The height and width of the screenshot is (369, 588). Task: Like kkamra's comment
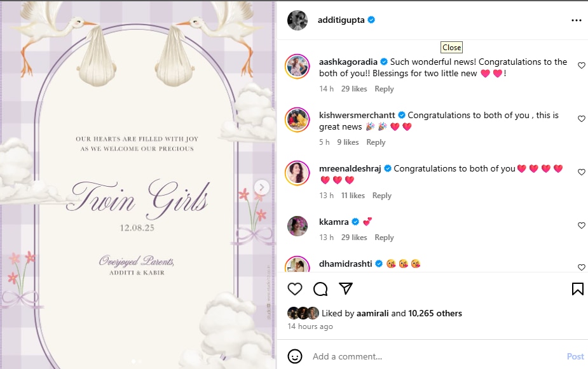tap(581, 225)
